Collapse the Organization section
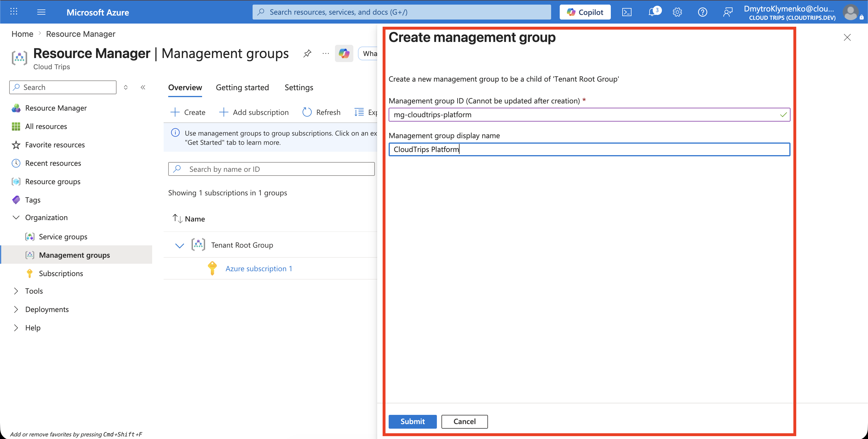 coord(15,217)
